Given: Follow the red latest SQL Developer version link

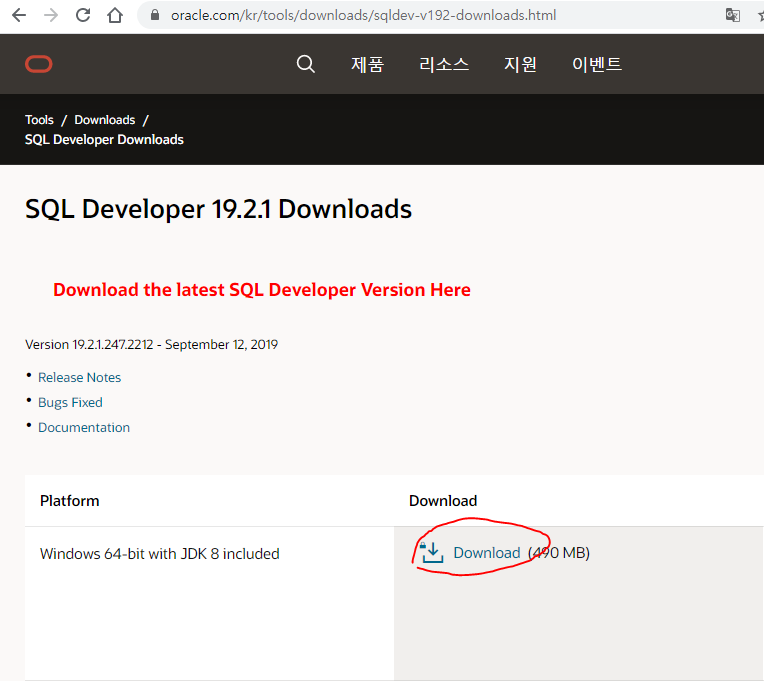Looking at the screenshot, I should tap(262, 290).
